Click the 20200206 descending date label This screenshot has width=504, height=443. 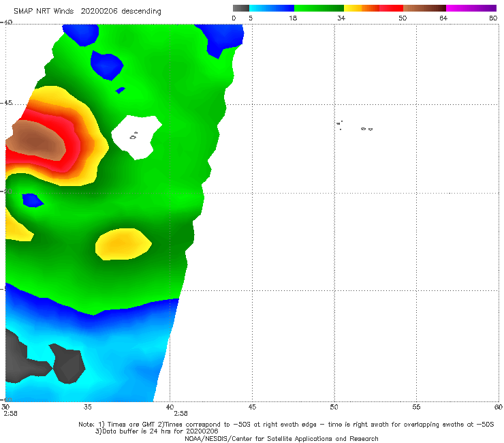pyautogui.click(x=121, y=12)
